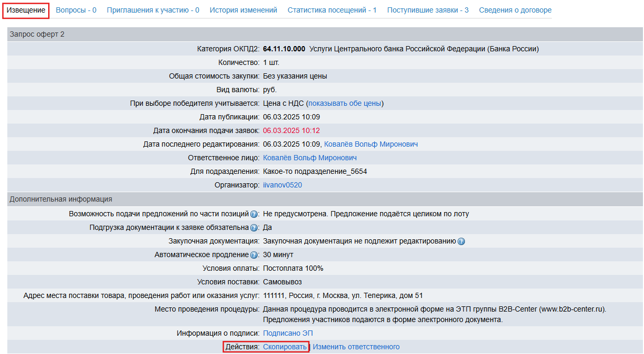View the Статистика посещений - 1 tab
Image resolution: width=644 pixels, height=354 pixels.
pyautogui.click(x=332, y=10)
